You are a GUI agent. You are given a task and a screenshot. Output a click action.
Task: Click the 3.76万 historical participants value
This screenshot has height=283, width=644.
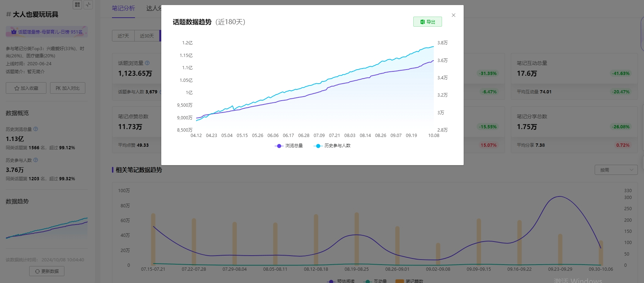pyautogui.click(x=15, y=170)
